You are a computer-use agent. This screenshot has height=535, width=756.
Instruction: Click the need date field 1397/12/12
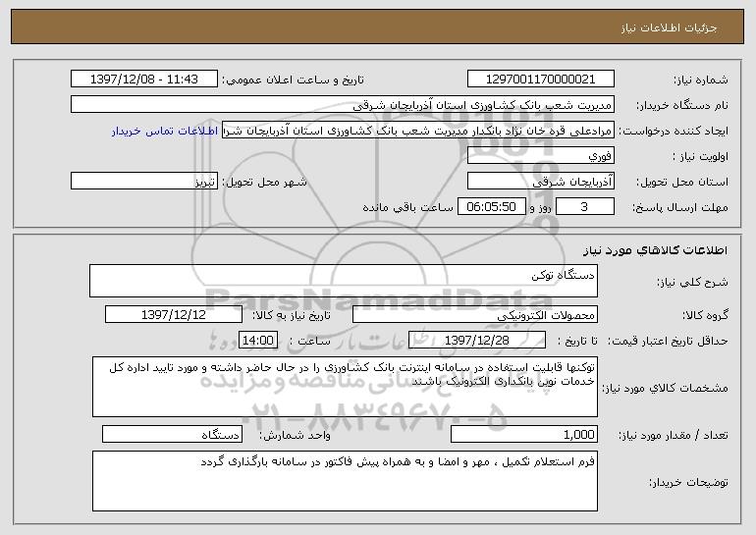(x=174, y=315)
